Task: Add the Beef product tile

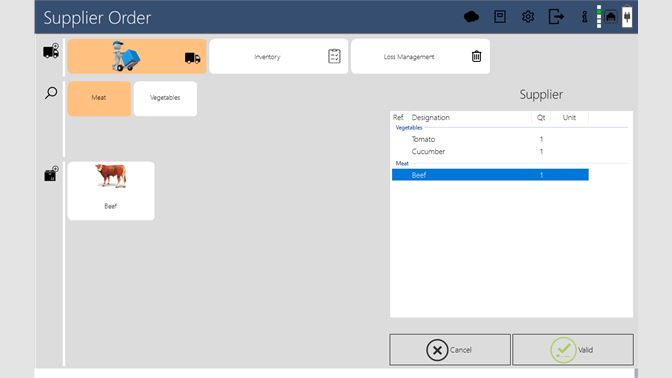Action: pos(111,191)
